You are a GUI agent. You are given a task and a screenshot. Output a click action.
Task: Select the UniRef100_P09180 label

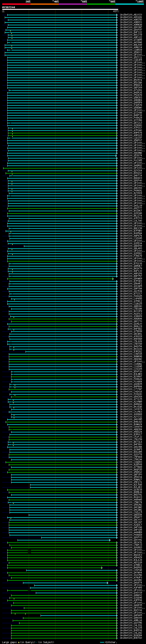point(131,394)
